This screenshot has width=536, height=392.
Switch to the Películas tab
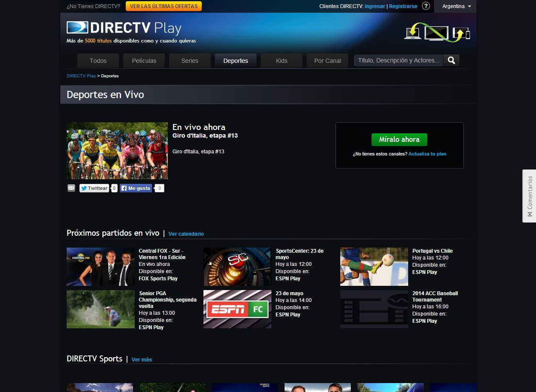144,61
